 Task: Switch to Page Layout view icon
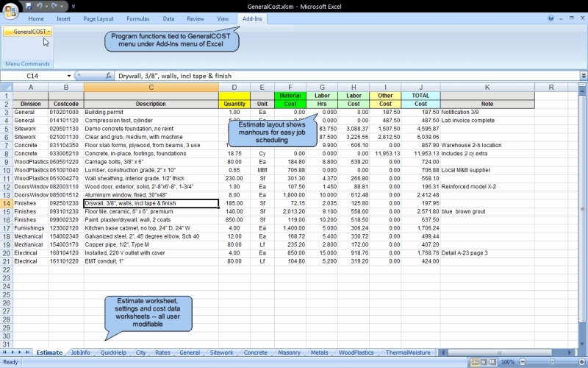485,363
